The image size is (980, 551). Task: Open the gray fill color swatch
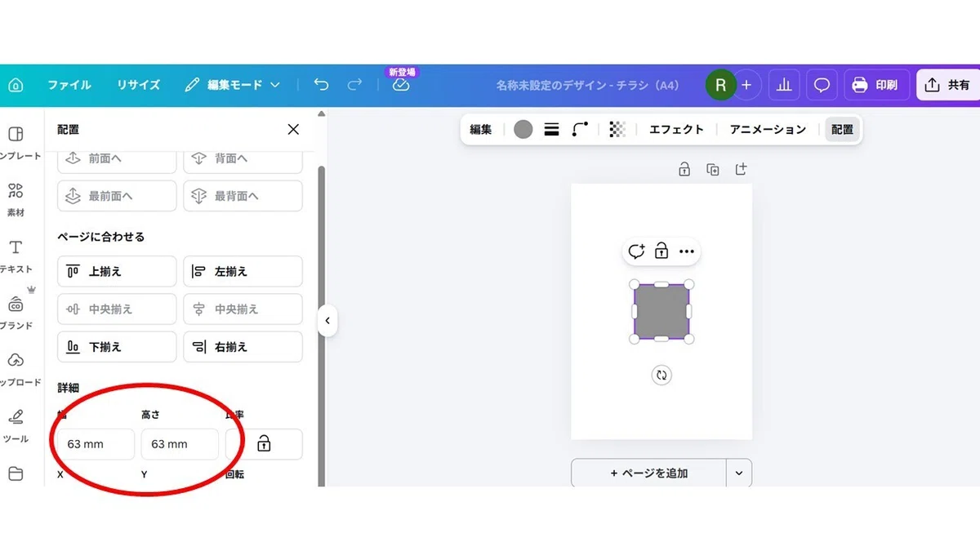523,129
